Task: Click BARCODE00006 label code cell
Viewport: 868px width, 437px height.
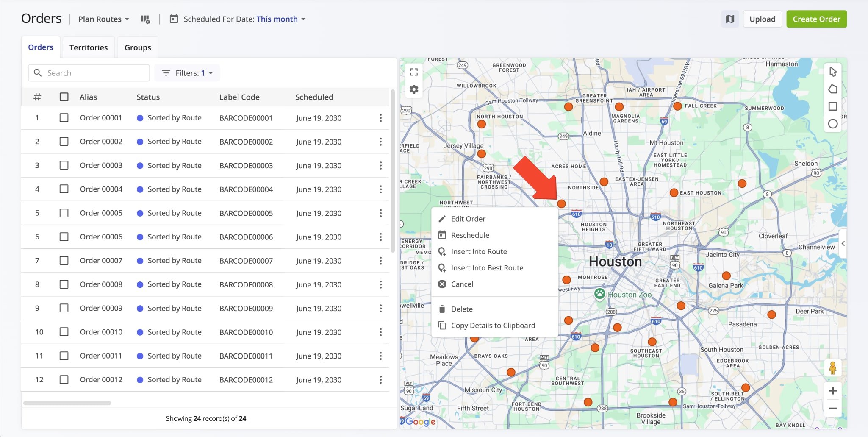Action: click(x=246, y=237)
